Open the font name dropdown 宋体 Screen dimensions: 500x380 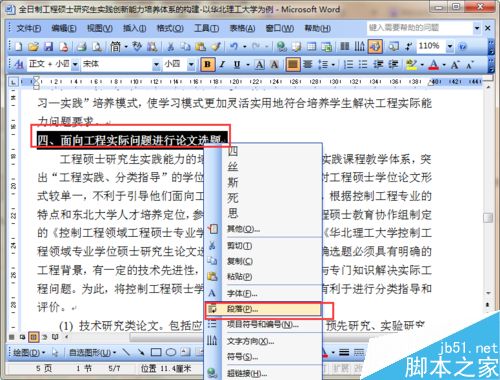tap(156, 64)
